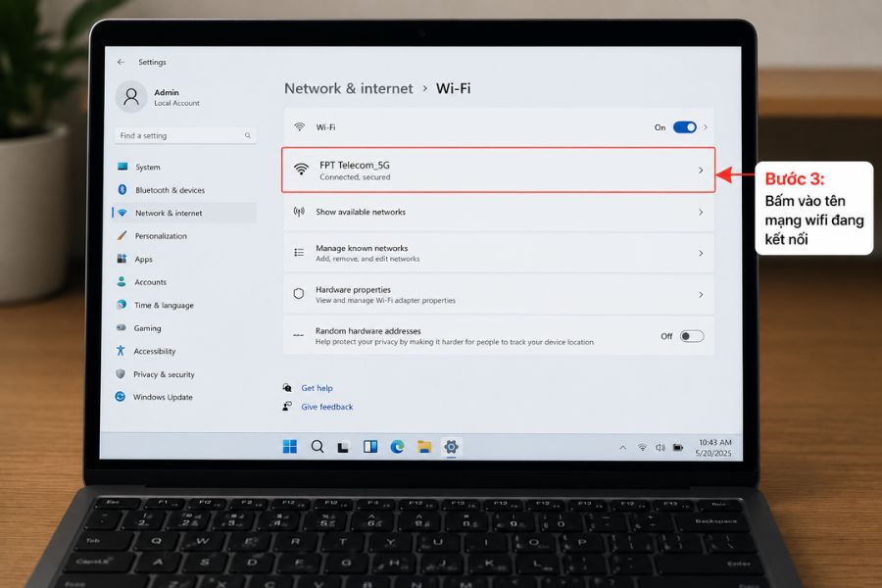This screenshot has width=882, height=588.
Task: Turn off the Wi-Fi toggle switch
Action: tap(685, 127)
